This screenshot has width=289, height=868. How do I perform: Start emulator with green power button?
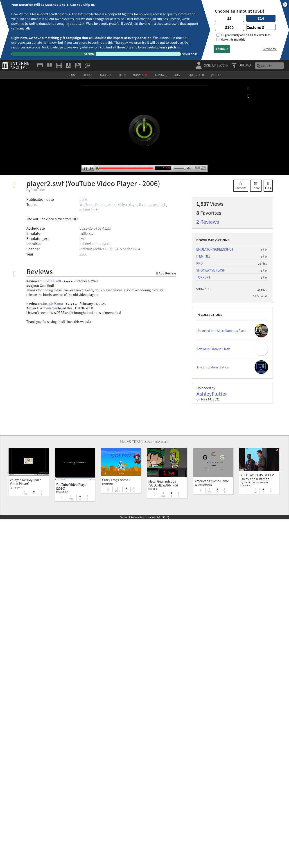(144, 130)
